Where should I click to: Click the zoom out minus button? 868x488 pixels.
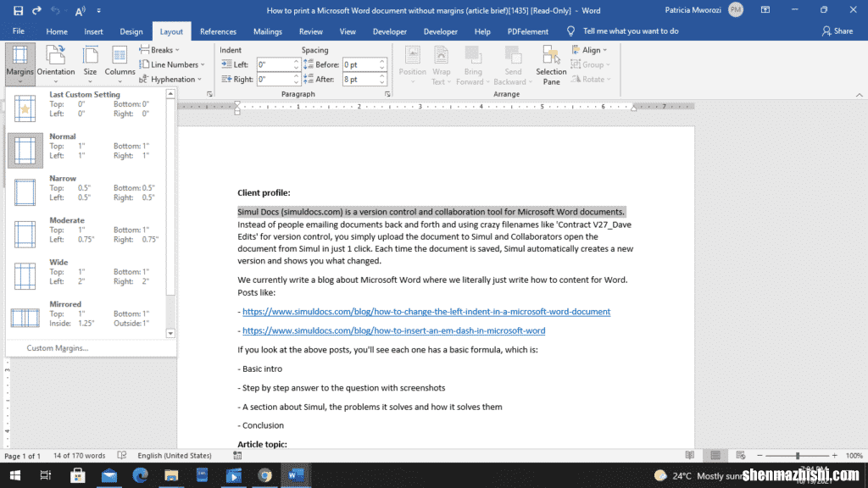tap(759, 455)
